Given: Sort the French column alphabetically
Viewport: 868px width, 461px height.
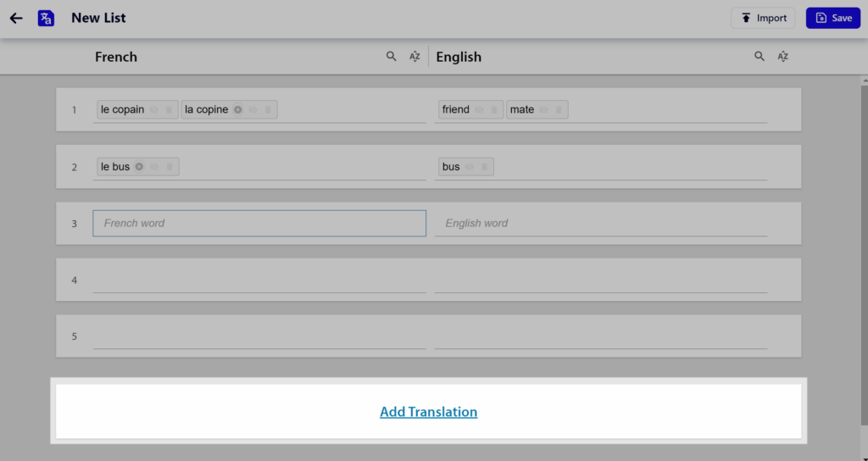Looking at the screenshot, I should coord(415,57).
